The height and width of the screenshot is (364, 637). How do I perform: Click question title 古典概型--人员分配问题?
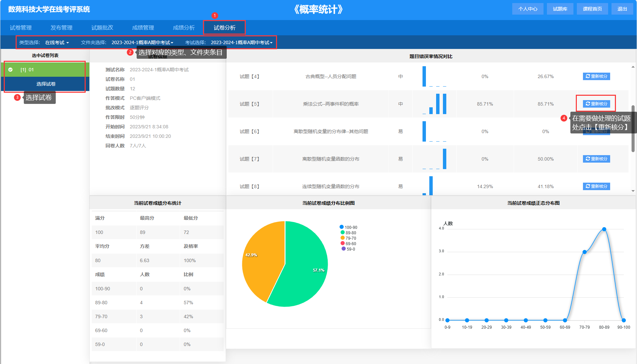point(331,76)
